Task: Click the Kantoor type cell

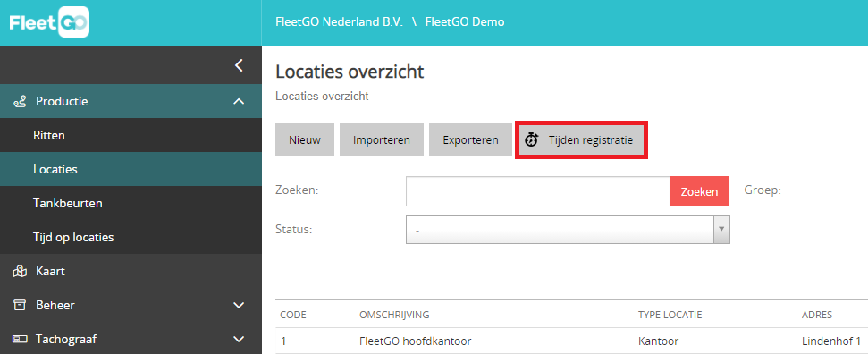Action: 658,341
